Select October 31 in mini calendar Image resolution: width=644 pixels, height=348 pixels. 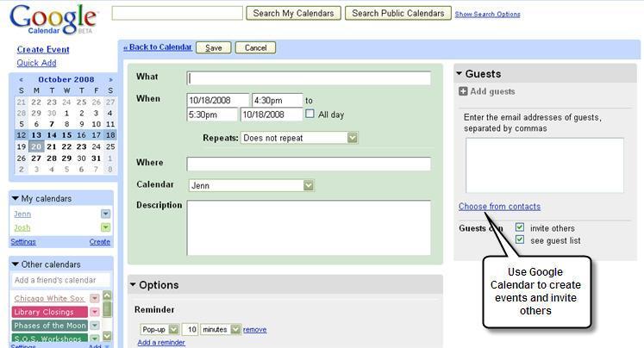click(96, 158)
